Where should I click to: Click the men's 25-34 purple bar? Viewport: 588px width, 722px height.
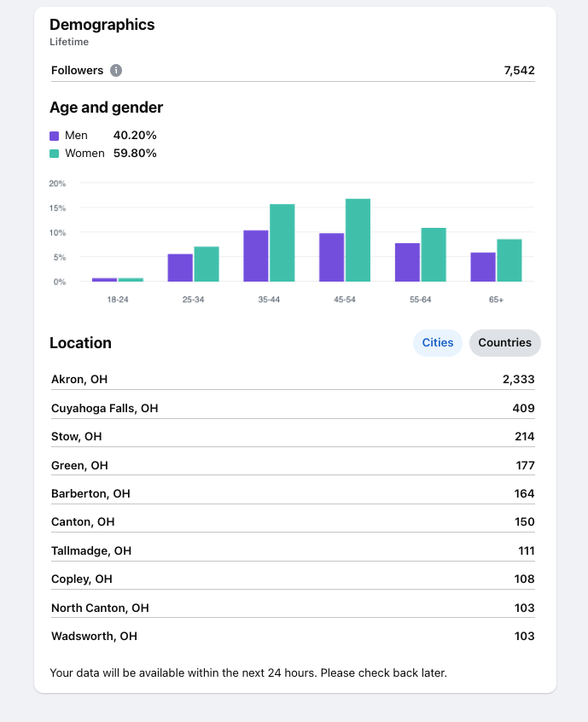(x=180, y=267)
